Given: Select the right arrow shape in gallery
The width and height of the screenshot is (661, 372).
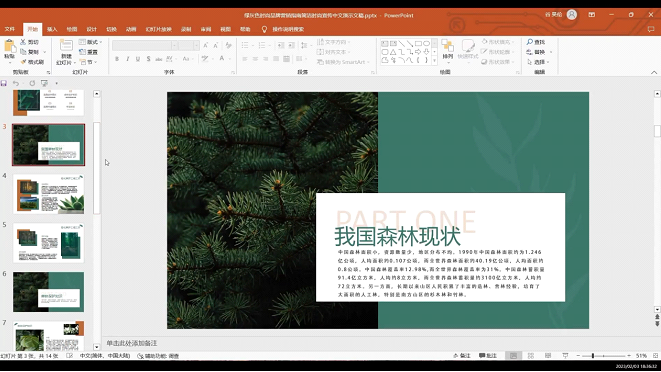Looking at the screenshot, I should 418,52.
